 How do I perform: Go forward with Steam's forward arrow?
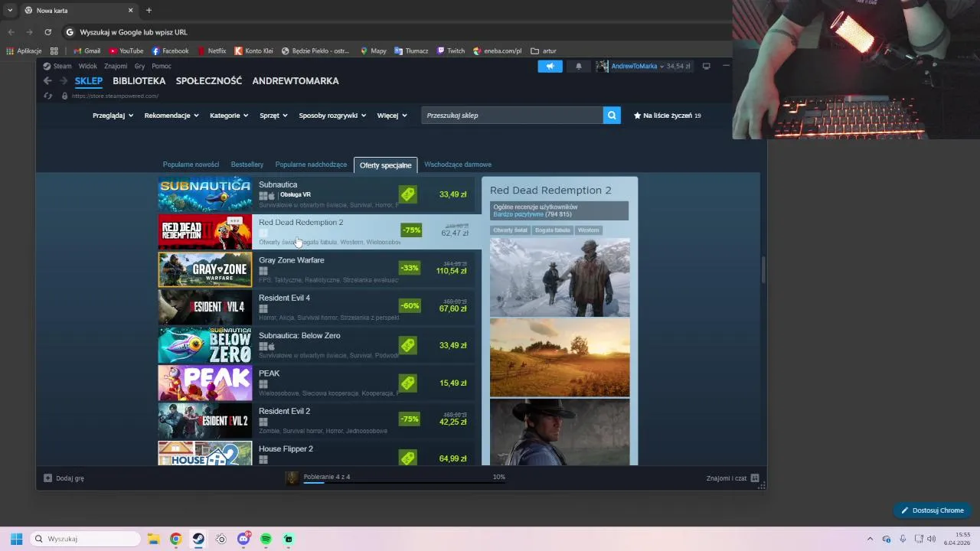pos(64,81)
